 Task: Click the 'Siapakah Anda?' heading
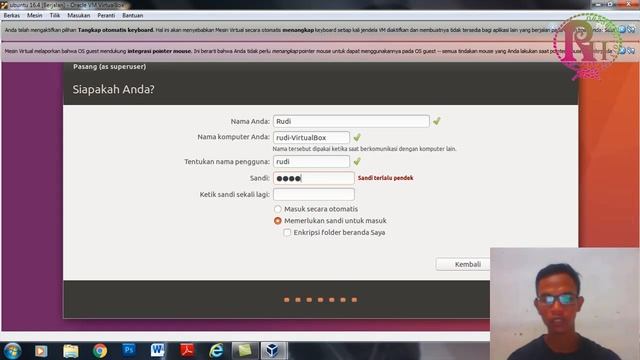tap(113, 89)
